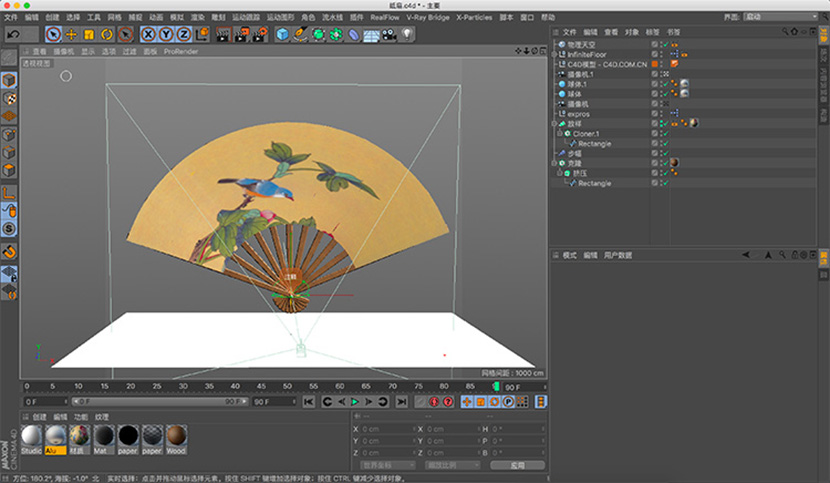830x483 pixels.
Task: Click the start frame 0 F field
Action: pyautogui.click(x=46, y=402)
